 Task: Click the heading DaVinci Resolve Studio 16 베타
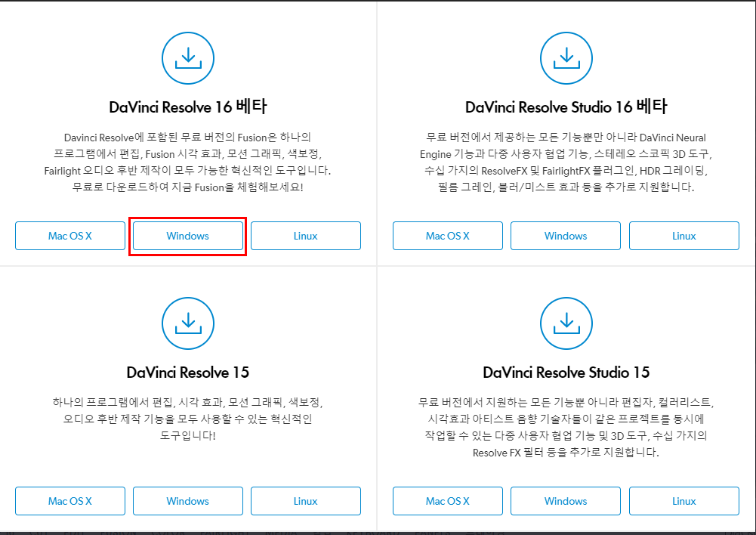pos(566,107)
